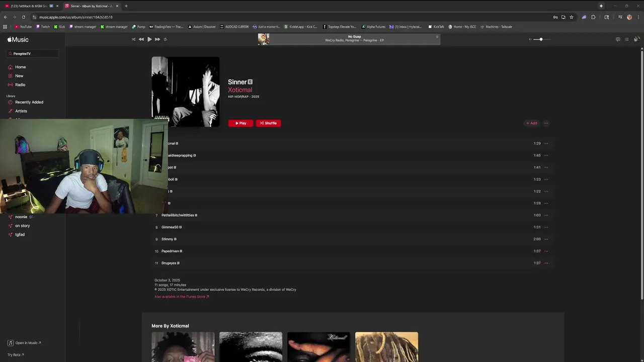Click Also available in the iTunes Store
Viewport: 644px width, 362px height.
click(x=182, y=297)
